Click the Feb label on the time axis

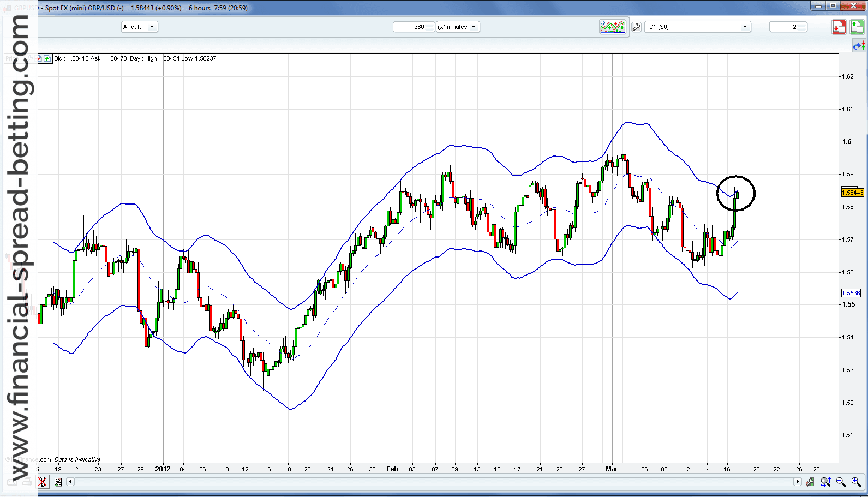[392, 469]
